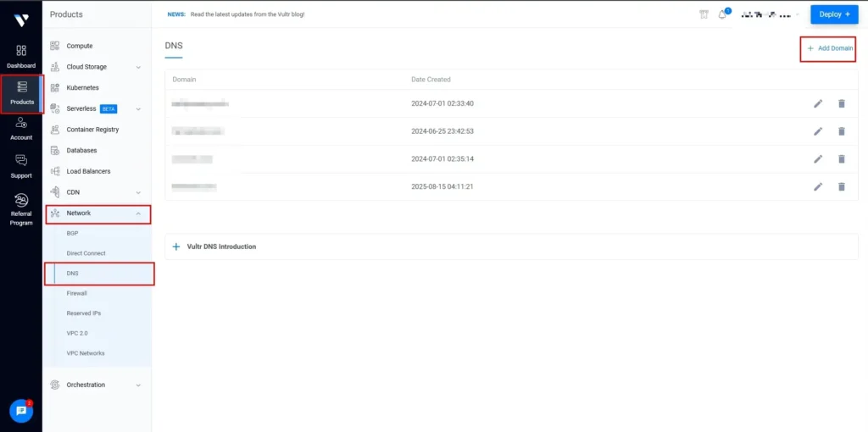Open Direct Connect under Network
Viewport: 868px width, 432px height.
pyautogui.click(x=86, y=253)
